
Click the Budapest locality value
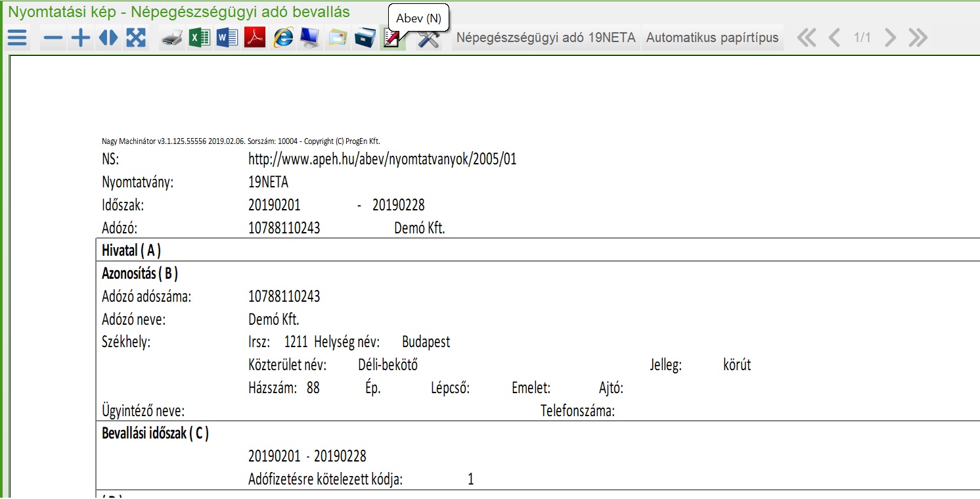(x=426, y=343)
